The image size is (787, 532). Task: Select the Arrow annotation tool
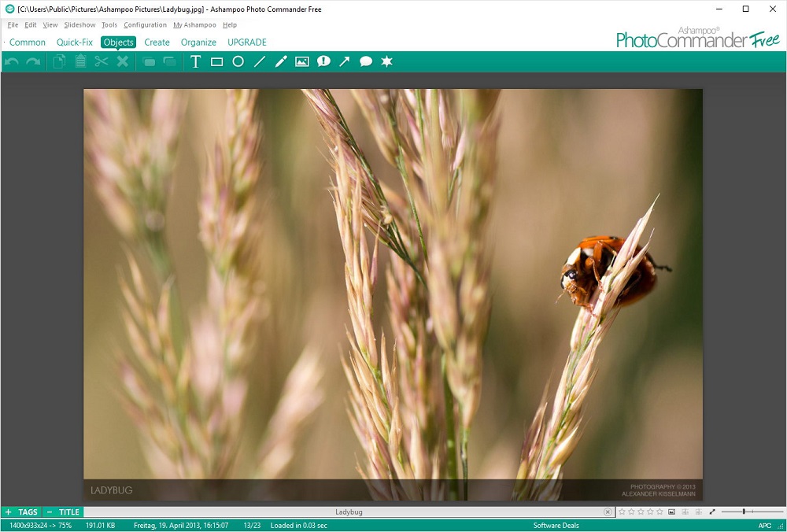[344, 61]
